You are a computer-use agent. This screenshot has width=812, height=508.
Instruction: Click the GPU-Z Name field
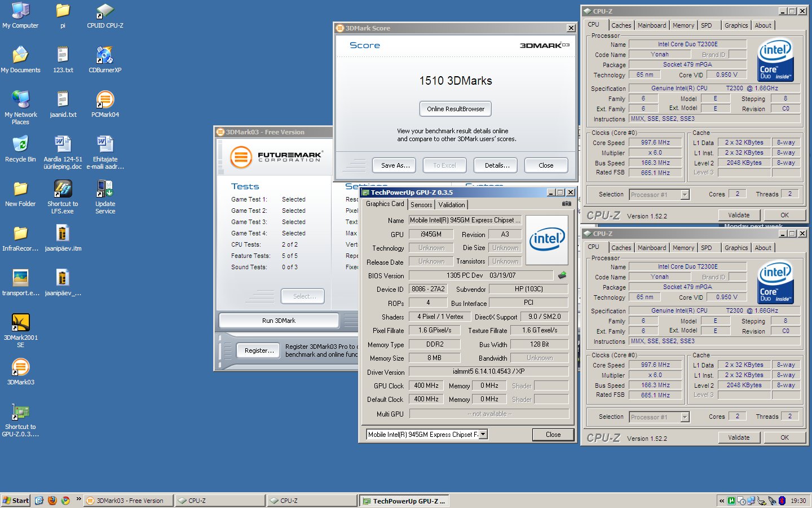tap(465, 220)
